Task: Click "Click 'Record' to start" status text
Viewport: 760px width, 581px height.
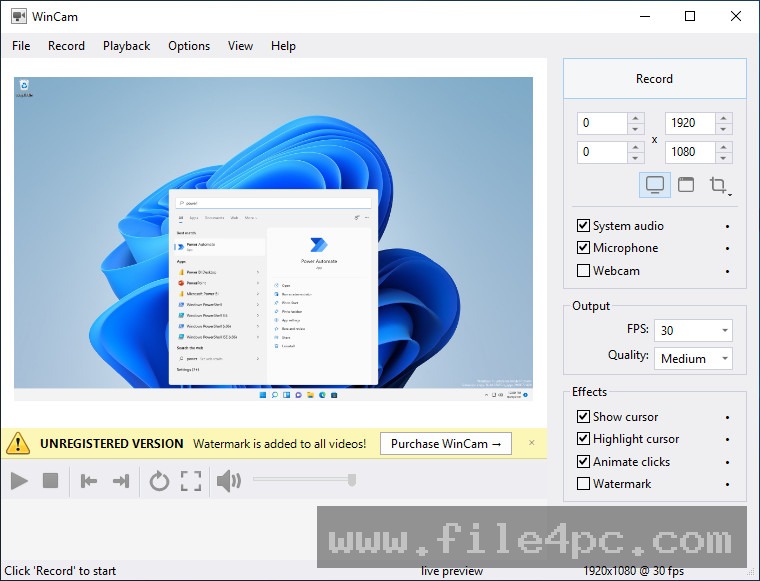Action: click(x=60, y=571)
